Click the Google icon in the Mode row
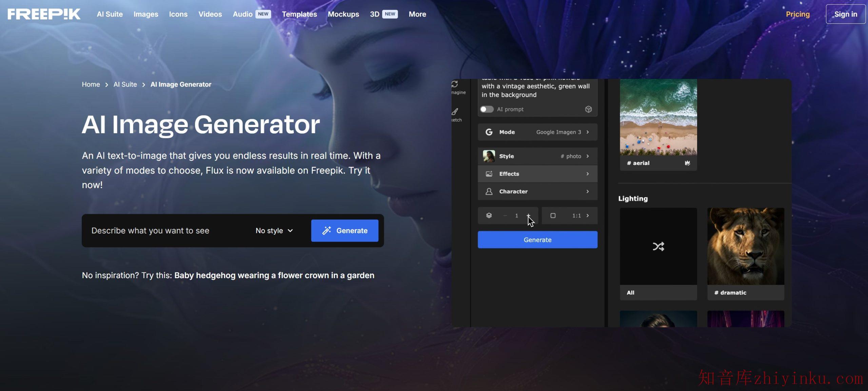This screenshot has width=868, height=391. pos(489,132)
